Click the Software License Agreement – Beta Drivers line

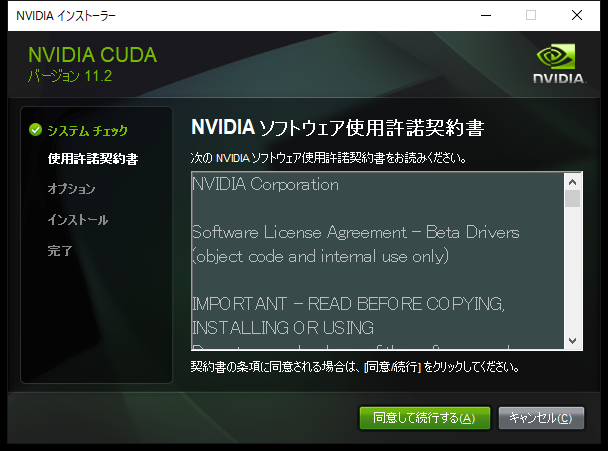[x=356, y=232]
